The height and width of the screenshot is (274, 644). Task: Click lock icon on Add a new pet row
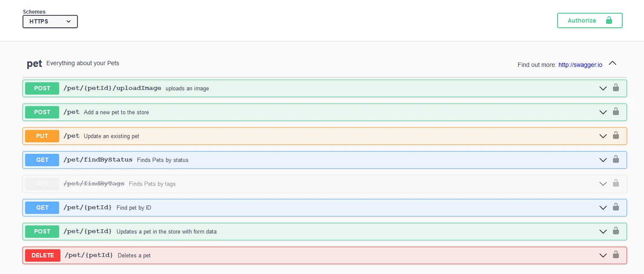pyautogui.click(x=615, y=112)
